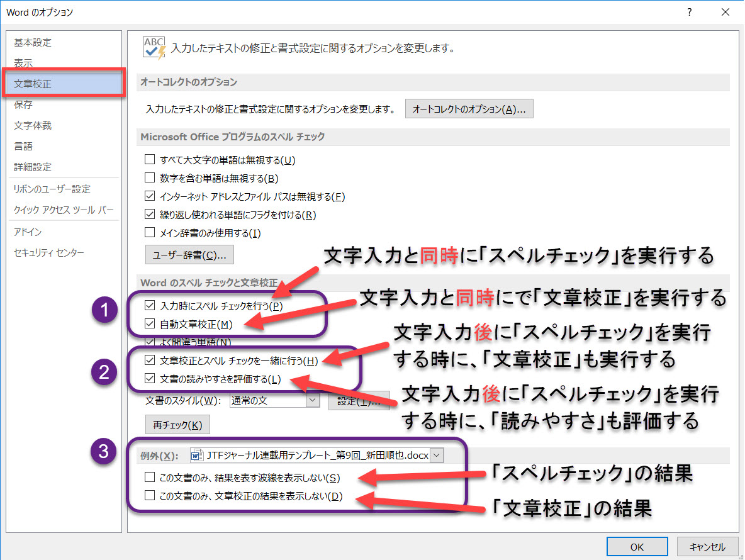Switch to the 保存 options page

click(x=23, y=104)
